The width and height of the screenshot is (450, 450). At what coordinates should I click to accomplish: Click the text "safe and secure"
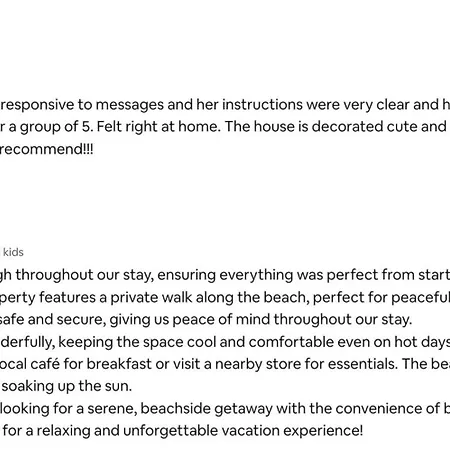click(x=53, y=319)
